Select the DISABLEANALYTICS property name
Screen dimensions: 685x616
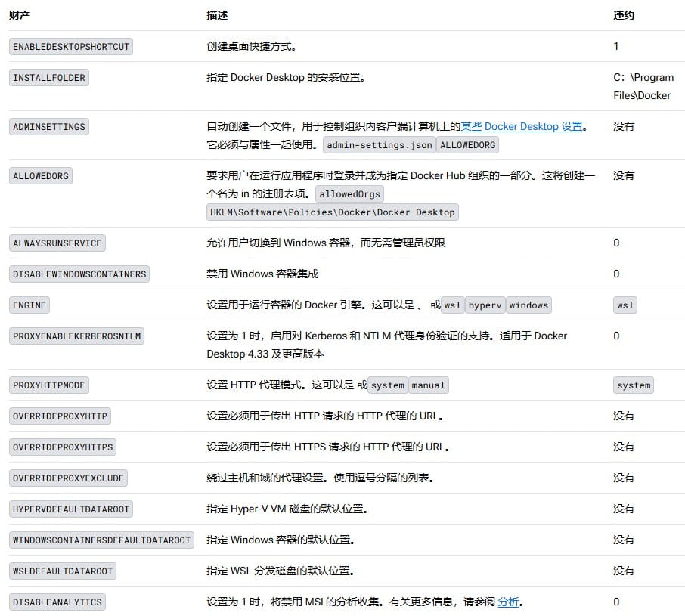point(57,603)
